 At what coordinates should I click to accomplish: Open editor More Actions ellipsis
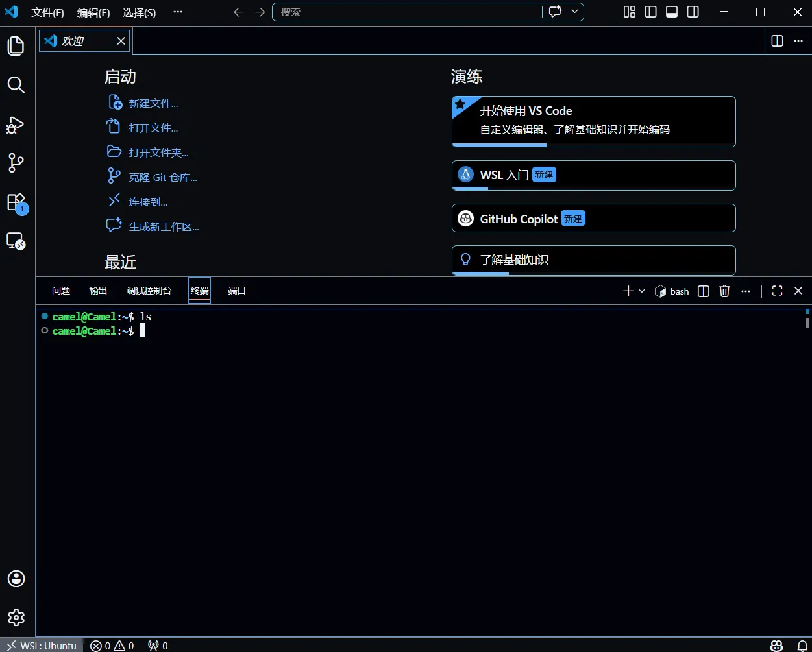[x=798, y=41]
